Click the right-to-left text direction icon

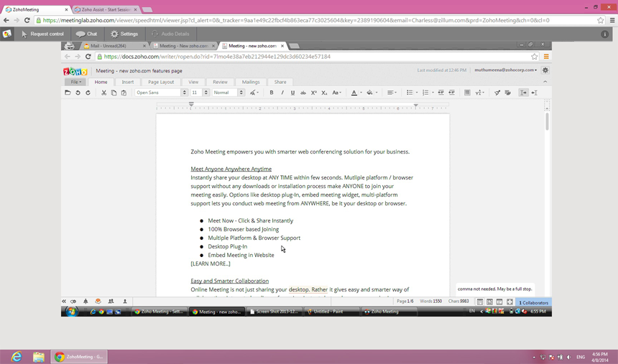pos(534,93)
